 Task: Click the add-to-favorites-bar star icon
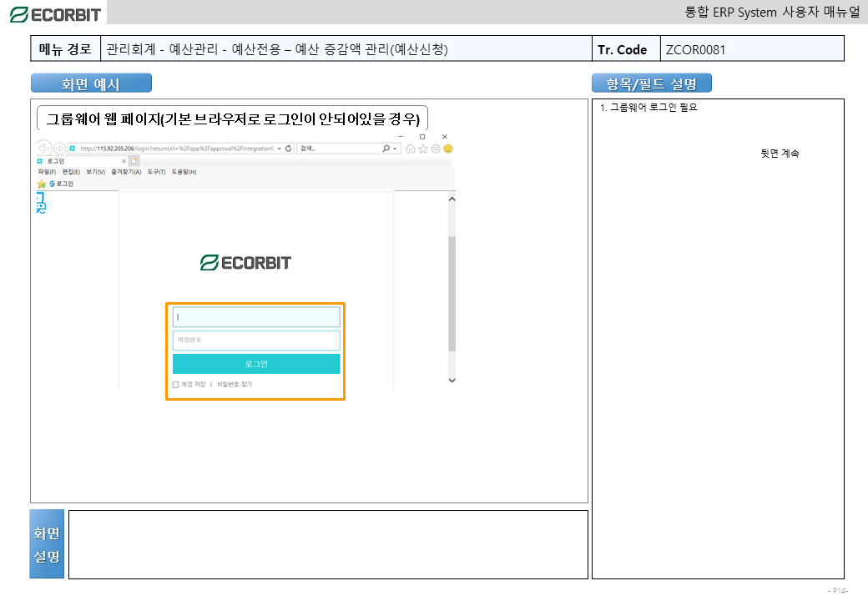[41, 184]
